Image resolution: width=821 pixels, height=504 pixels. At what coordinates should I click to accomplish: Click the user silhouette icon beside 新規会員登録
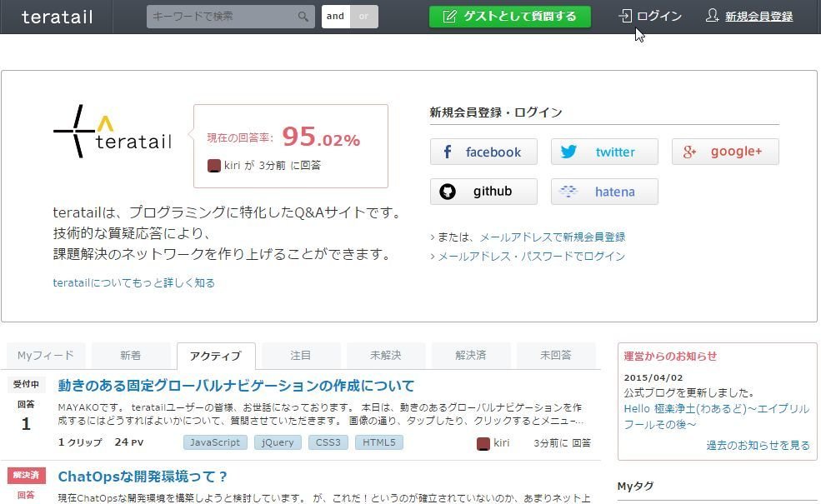tap(712, 16)
